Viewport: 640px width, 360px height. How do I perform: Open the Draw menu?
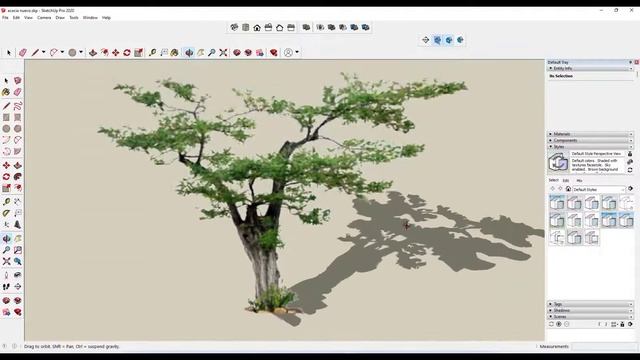(x=60, y=18)
